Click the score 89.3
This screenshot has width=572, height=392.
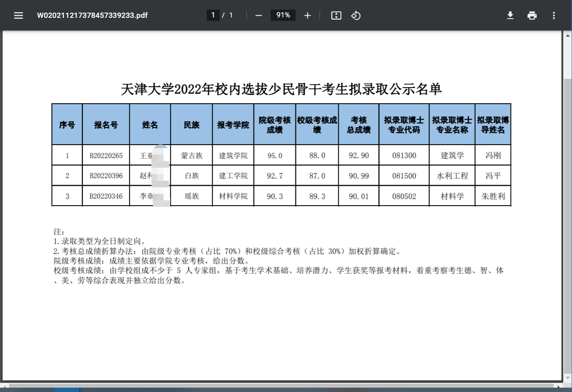pos(317,196)
